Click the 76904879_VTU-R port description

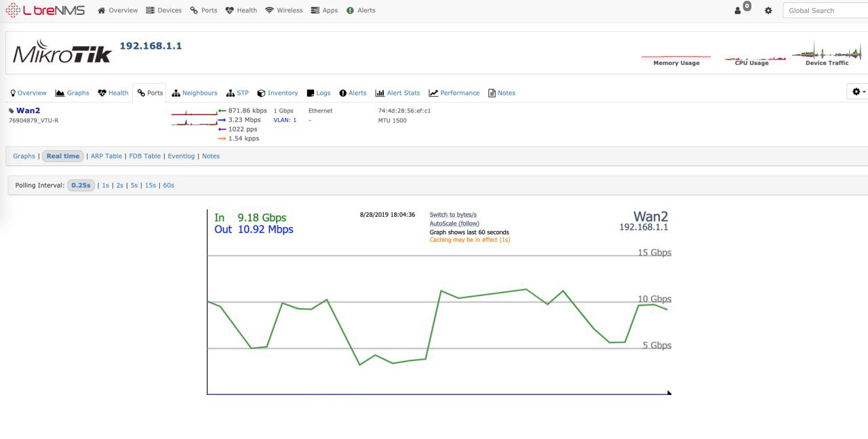(33, 120)
